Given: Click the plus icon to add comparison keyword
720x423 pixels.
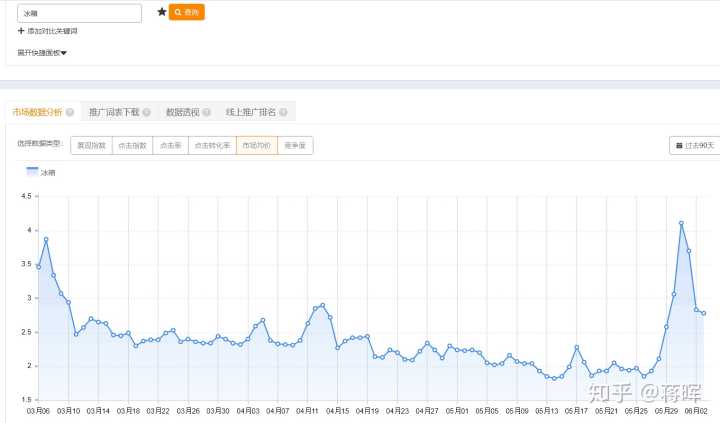Looking at the screenshot, I should tap(21, 31).
